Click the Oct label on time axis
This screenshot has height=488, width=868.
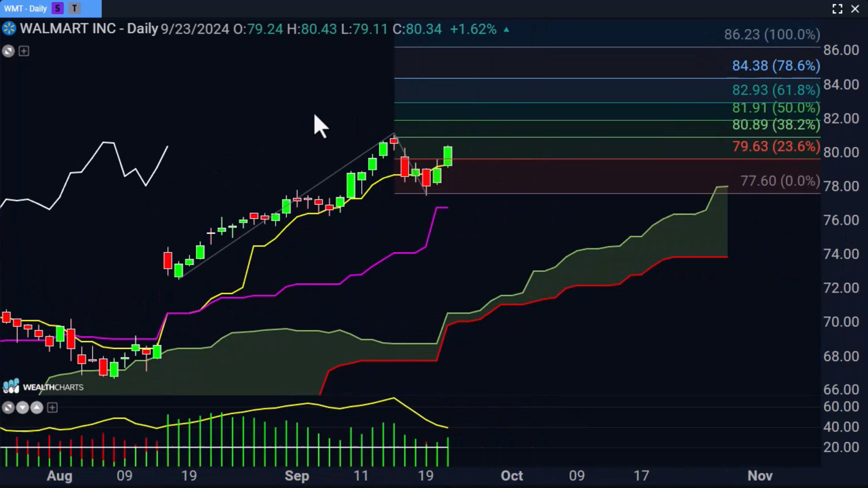[x=512, y=476]
